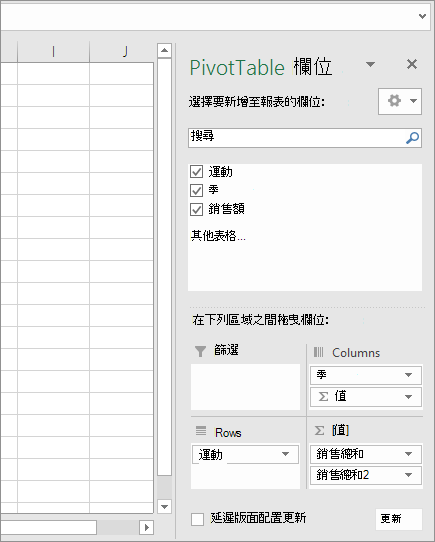Image resolution: width=435 pixels, height=542 pixels.
Task: Click the empty 篩選 filters drop area
Action: [246, 387]
